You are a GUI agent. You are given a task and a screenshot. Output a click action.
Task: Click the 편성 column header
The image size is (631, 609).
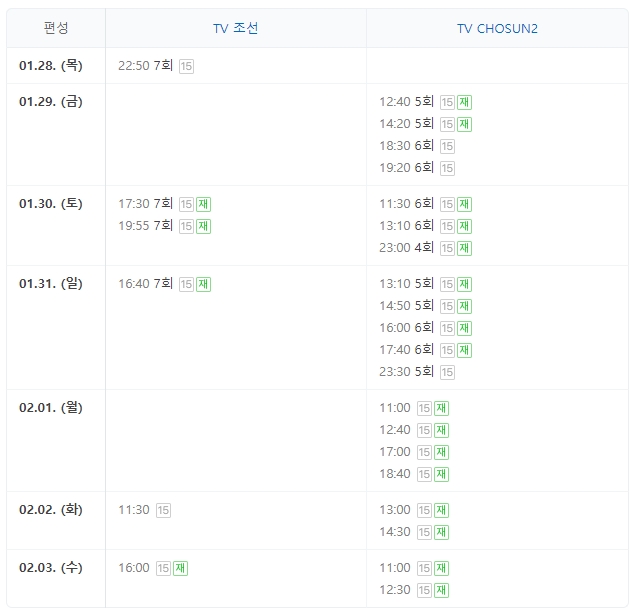click(x=56, y=28)
